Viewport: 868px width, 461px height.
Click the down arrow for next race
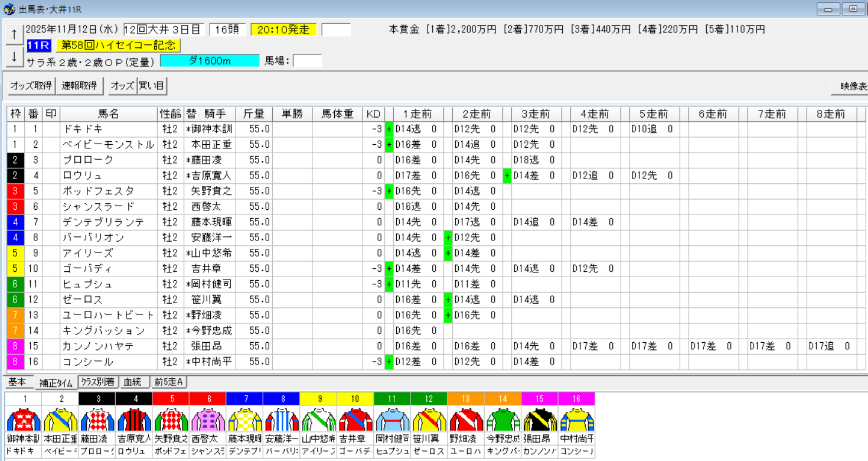click(x=14, y=57)
